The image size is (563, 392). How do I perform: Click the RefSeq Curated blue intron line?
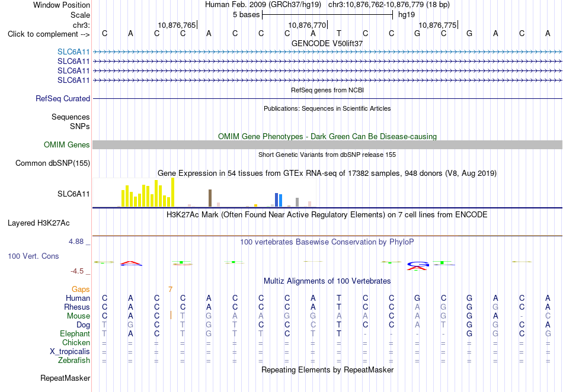[327, 99]
